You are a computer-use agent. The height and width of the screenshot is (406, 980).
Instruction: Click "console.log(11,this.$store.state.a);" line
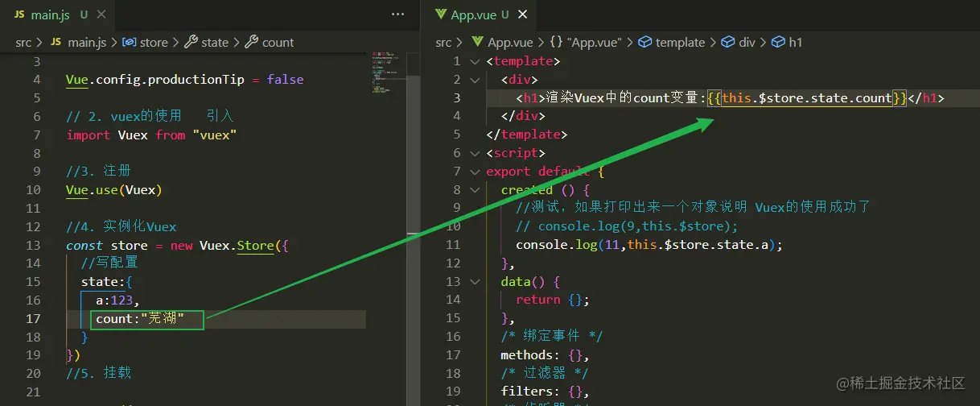[x=649, y=245]
